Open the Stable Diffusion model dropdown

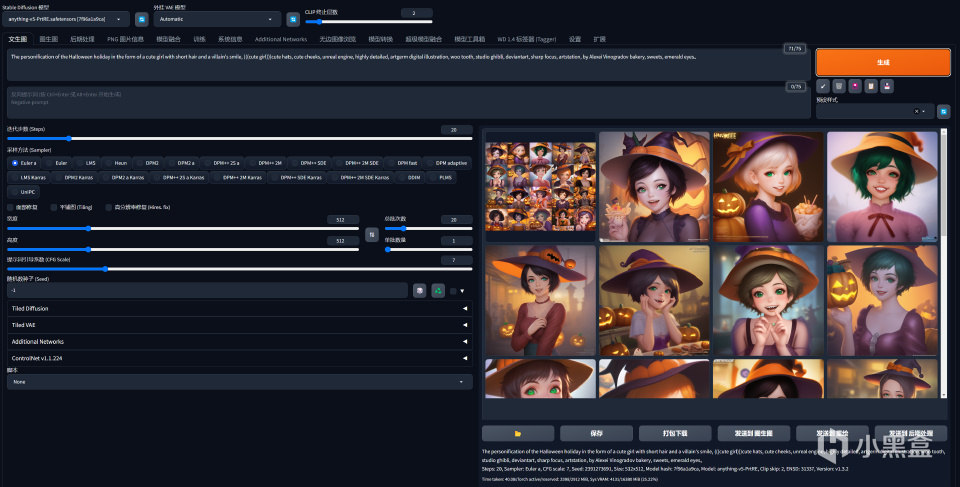[66, 20]
